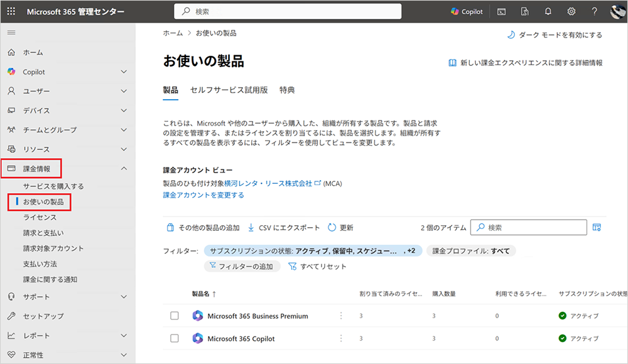Expand the デバイス section chevron
The width and height of the screenshot is (628, 364).
click(x=124, y=110)
